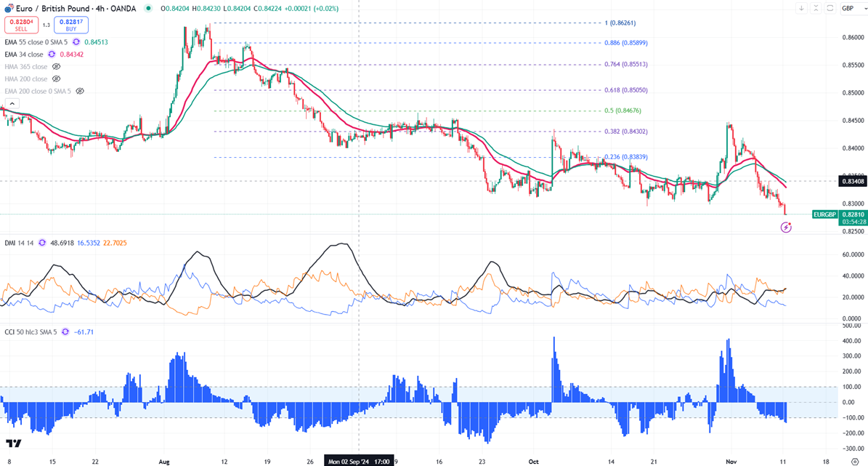
Task: Select the EMA 55 close indicator label
Action: click(x=34, y=41)
